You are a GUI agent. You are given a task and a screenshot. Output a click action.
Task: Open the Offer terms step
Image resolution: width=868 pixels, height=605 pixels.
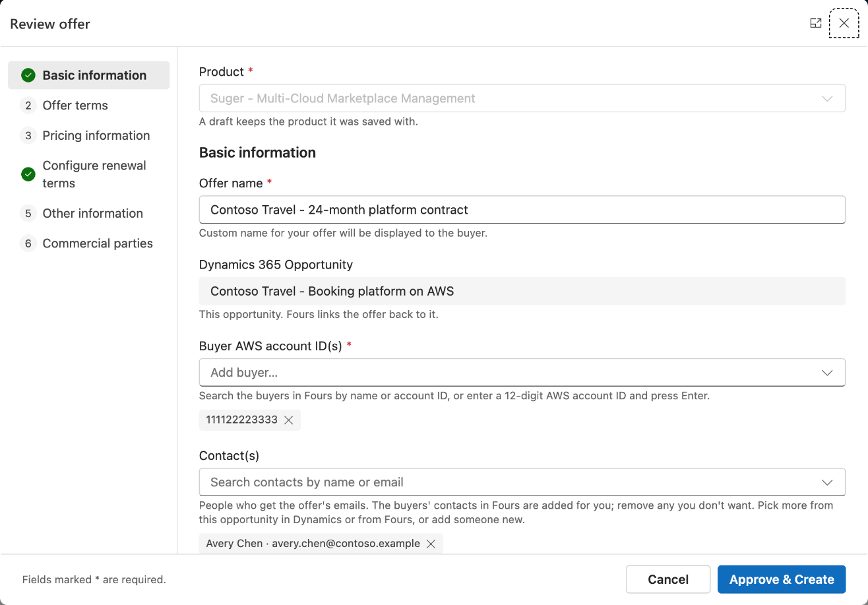[88, 106]
